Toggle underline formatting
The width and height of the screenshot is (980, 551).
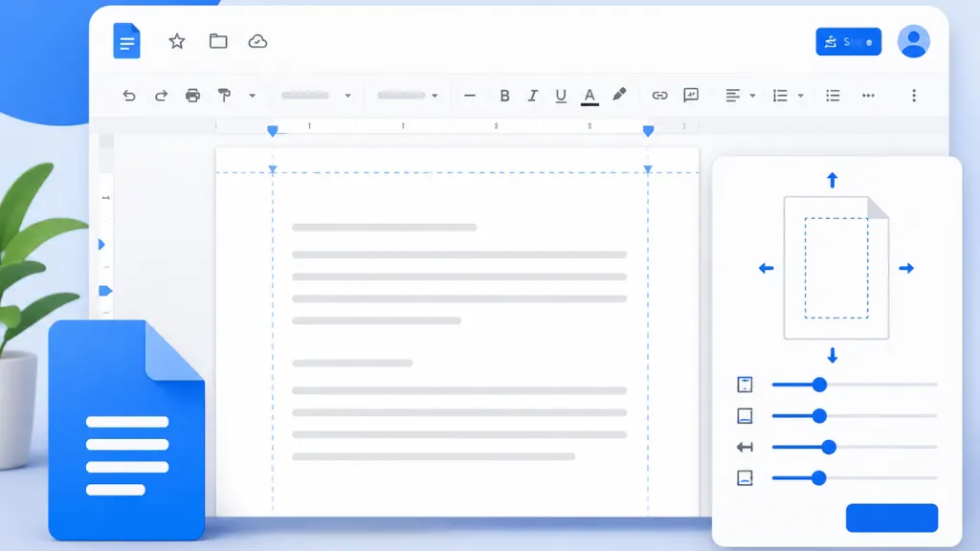point(561,96)
